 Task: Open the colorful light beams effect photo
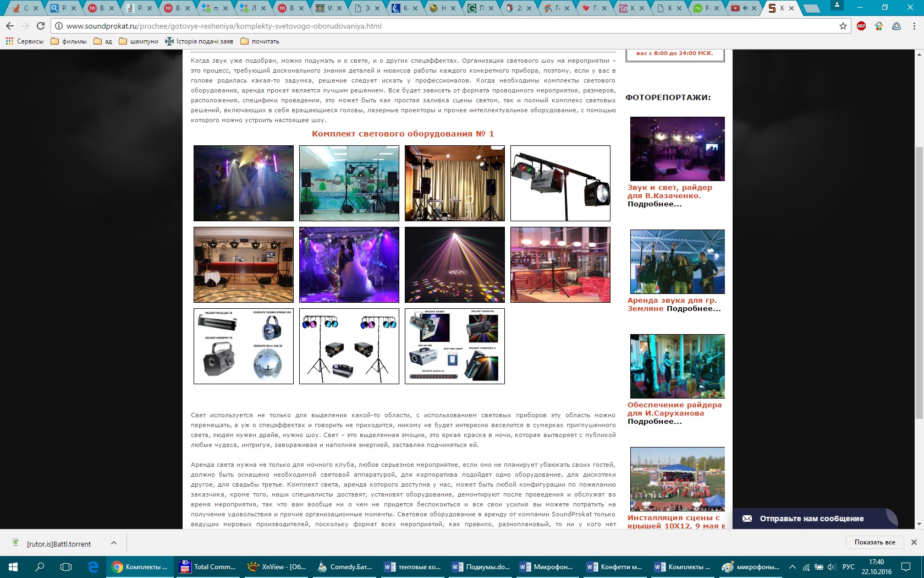coord(455,265)
